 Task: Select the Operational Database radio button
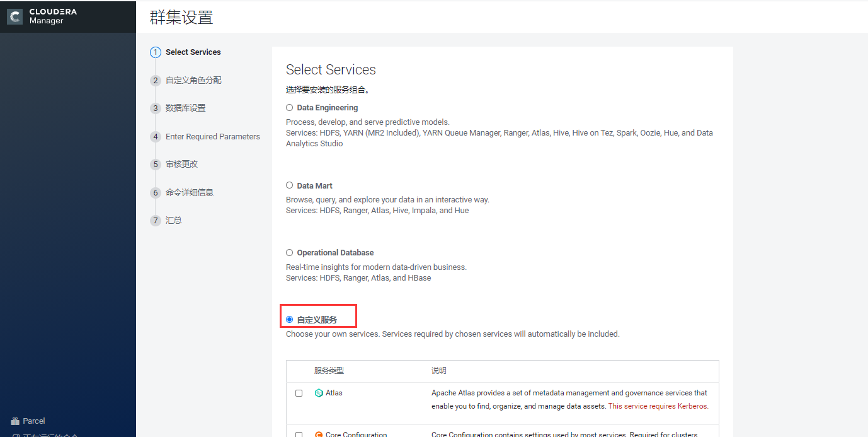[x=290, y=252]
